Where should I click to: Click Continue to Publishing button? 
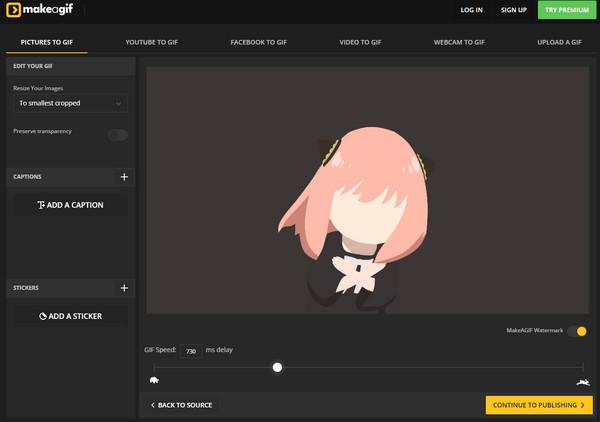pyautogui.click(x=539, y=405)
